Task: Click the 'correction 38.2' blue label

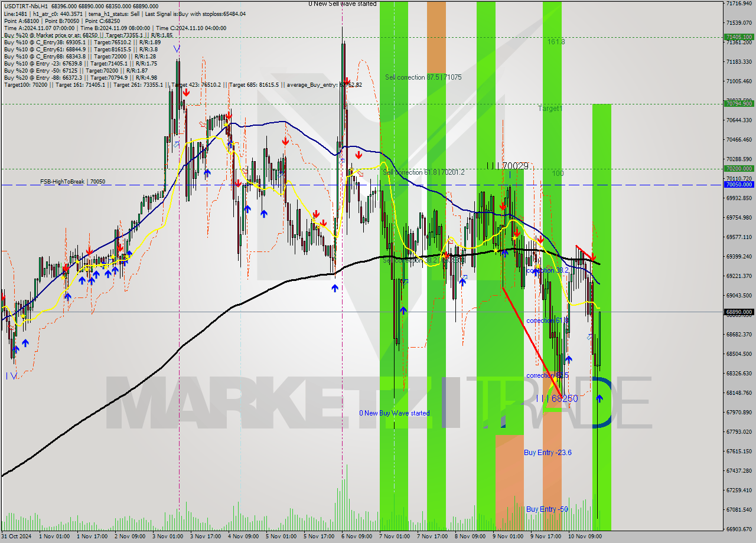Action: [x=548, y=270]
